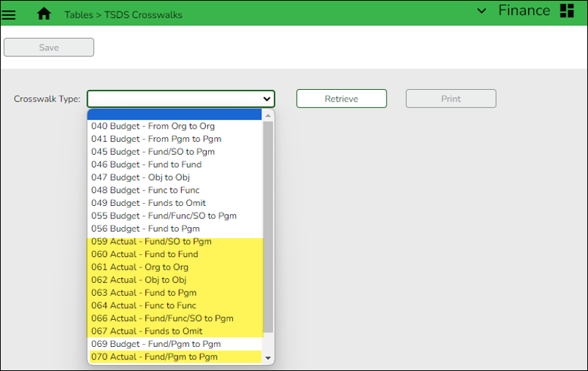Pick 067 Actual - Funds to Omit
Screen dimensions: 588x371
point(147,331)
